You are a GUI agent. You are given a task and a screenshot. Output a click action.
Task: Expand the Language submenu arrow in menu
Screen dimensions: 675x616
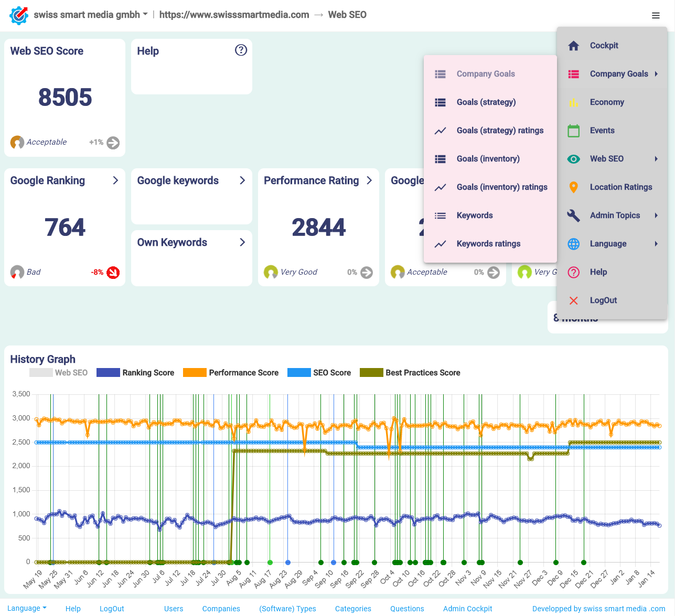[656, 244]
